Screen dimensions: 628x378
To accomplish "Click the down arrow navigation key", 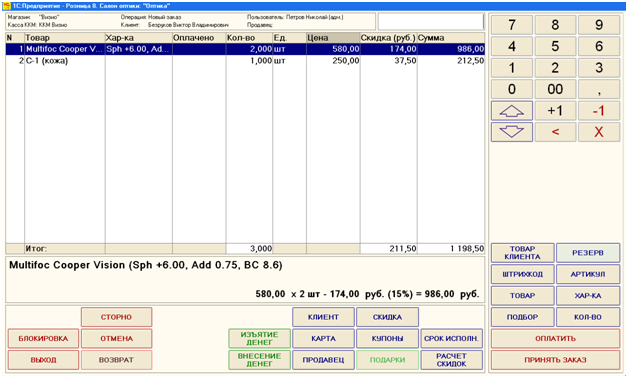I will click(511, 132).
